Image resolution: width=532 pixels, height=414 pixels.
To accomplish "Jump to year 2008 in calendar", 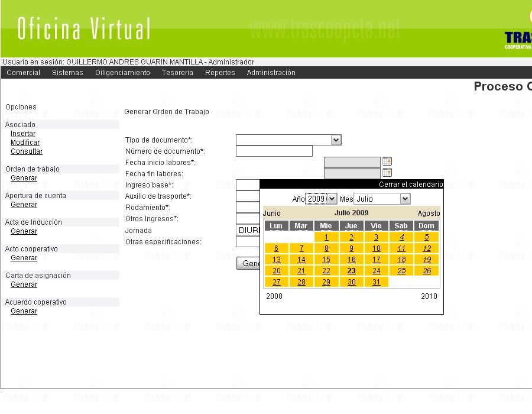I will tap(274, 296).
